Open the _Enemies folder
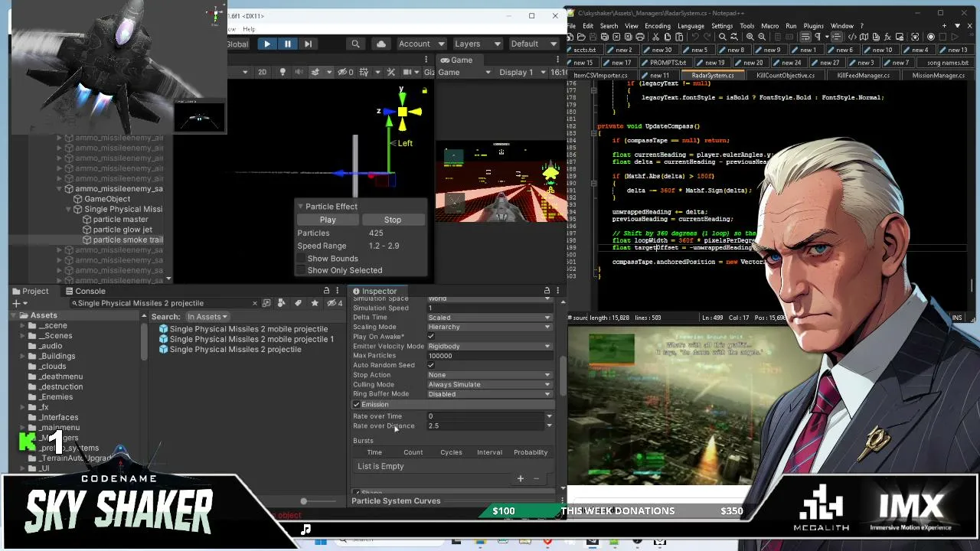The height and width of the screenshot is (551, 980). [x=56, y=397]
